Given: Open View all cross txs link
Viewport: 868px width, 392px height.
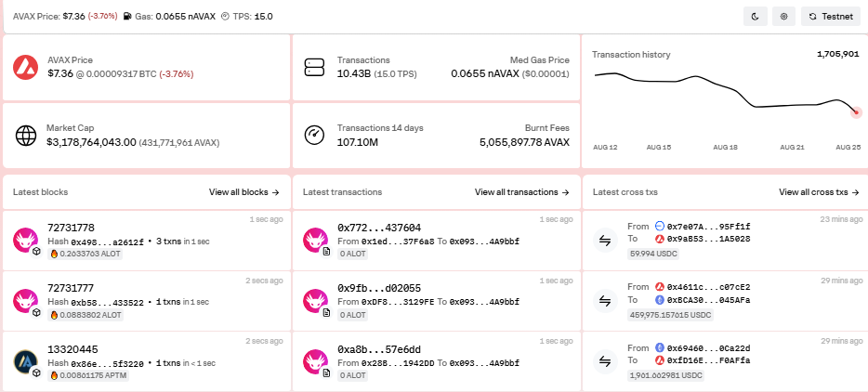Looking at the screenshot, I should [x=819, y=192].
